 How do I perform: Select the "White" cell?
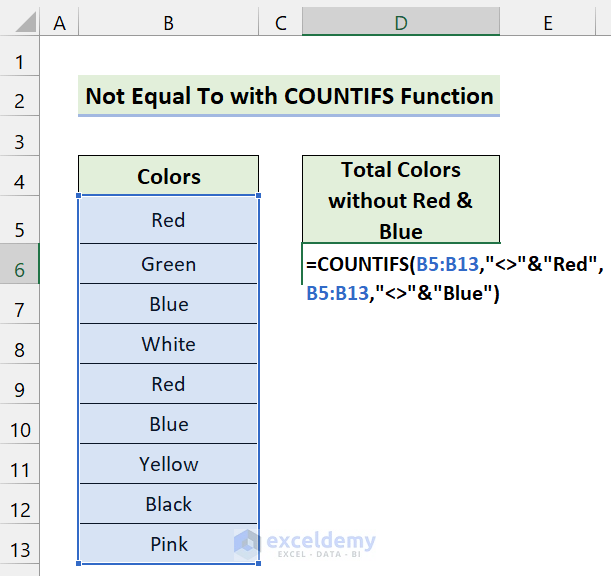tap(168, 344)
